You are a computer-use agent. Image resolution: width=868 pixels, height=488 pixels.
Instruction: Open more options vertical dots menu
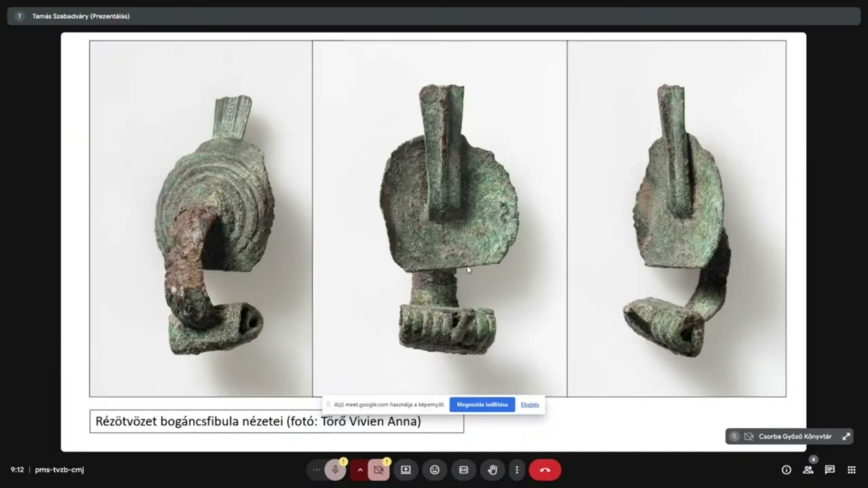click(x=517, y=470)
